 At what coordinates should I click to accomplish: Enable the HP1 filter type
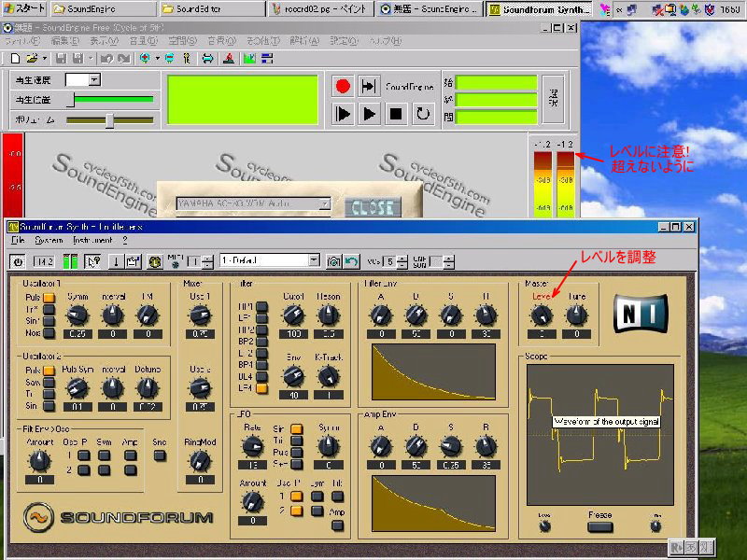pyautogui.click(x=262, y=306)
